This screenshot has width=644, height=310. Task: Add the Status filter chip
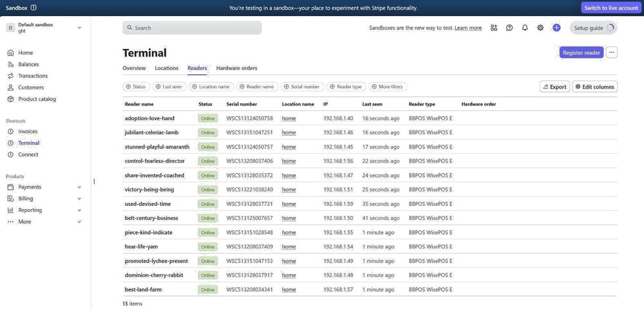click(135, 87)
